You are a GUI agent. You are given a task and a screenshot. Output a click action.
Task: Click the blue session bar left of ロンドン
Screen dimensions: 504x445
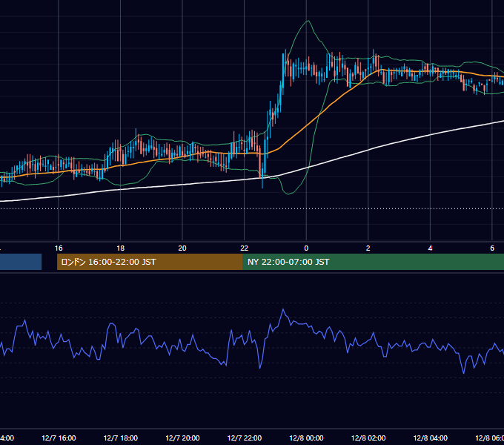(x=21, y=262)
